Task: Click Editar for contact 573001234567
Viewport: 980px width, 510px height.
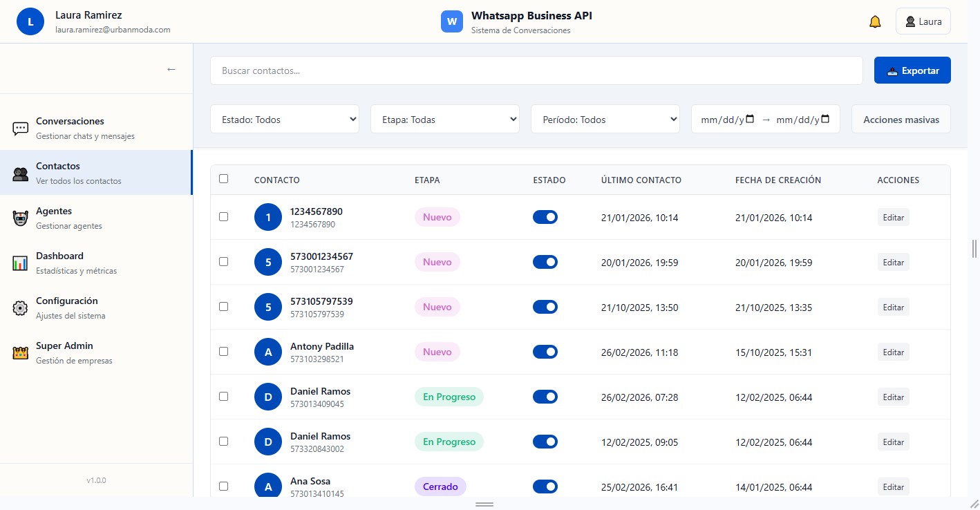Action: pyautogui.click(x=894, y=262)
